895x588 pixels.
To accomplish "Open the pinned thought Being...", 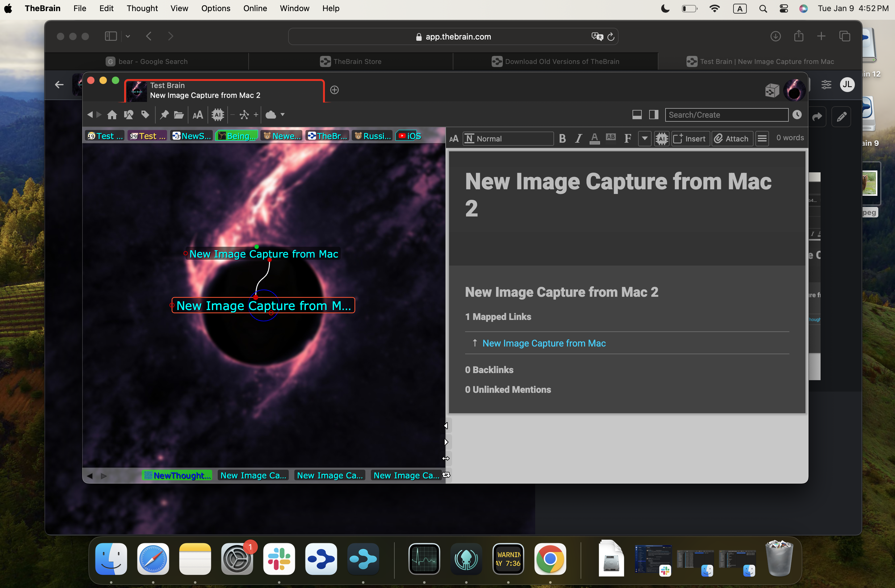I will pyautogui.click(x=237, y=136).
